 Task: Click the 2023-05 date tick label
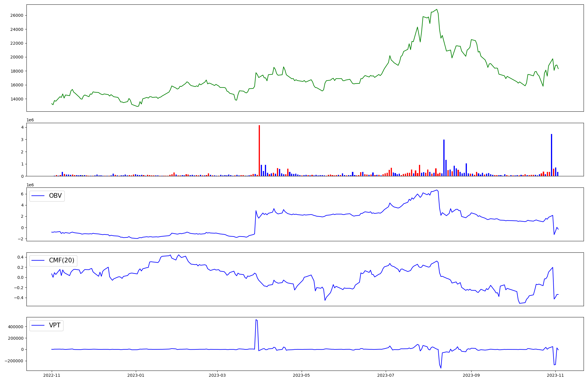302,375
